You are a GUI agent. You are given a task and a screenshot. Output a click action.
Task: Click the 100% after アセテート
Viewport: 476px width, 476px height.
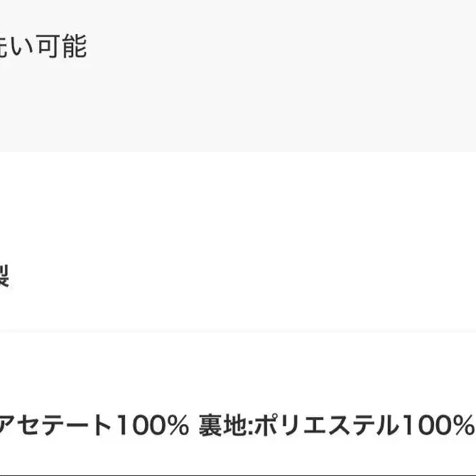(x=153, y=425)
